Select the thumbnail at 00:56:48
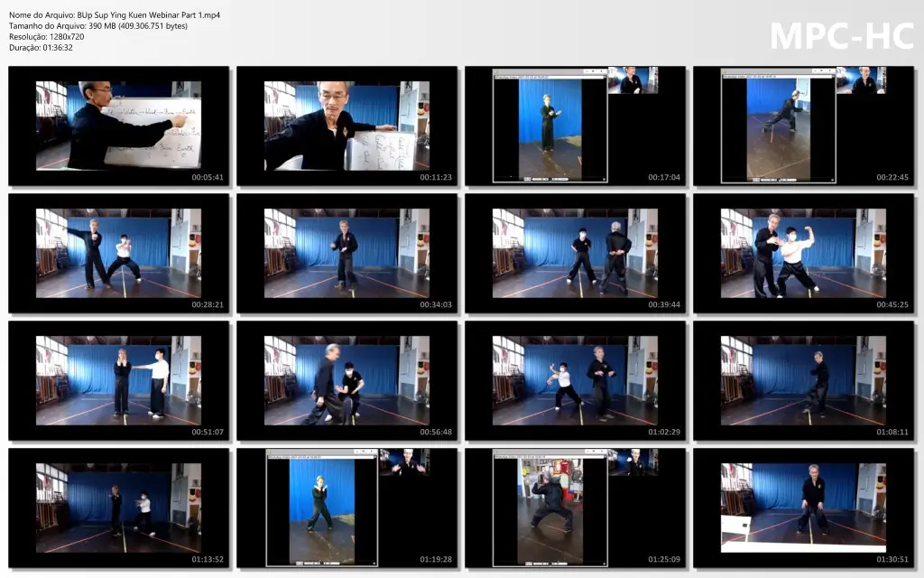The image size is (924, 578). point(347,380)
